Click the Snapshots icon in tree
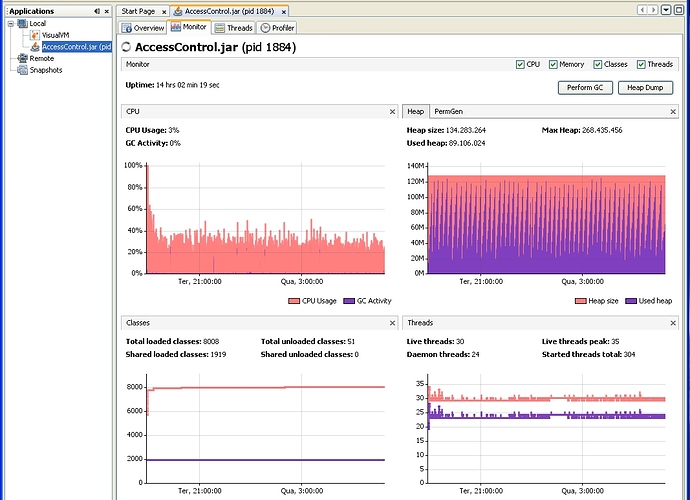The image size is (690, 500). [x=22, y=70]
